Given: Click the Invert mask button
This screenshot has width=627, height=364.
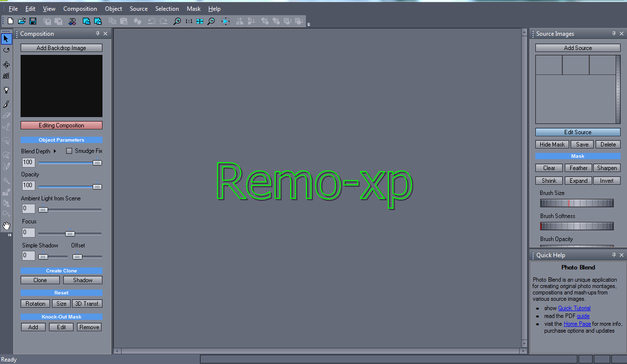Looking at the screenshot, I should tap(607, 181).
